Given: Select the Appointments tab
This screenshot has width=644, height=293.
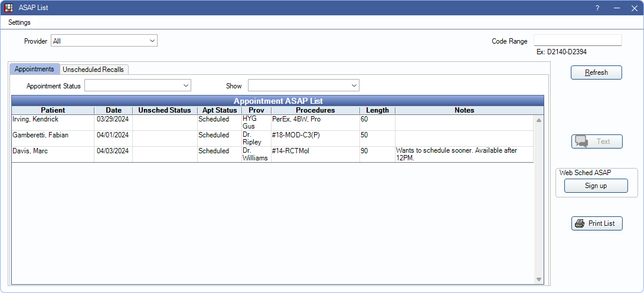Looking at the screenshot, I should [34, 69].
